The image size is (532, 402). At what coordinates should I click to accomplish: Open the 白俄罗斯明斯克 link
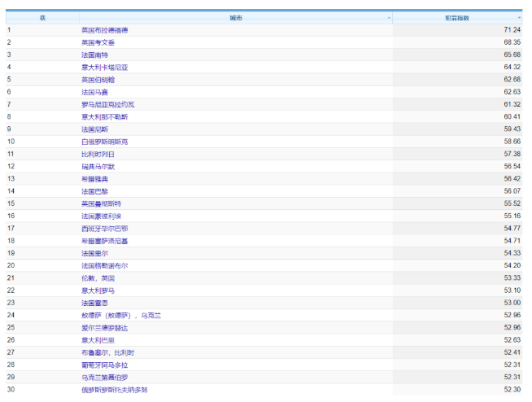click(104, 142)
